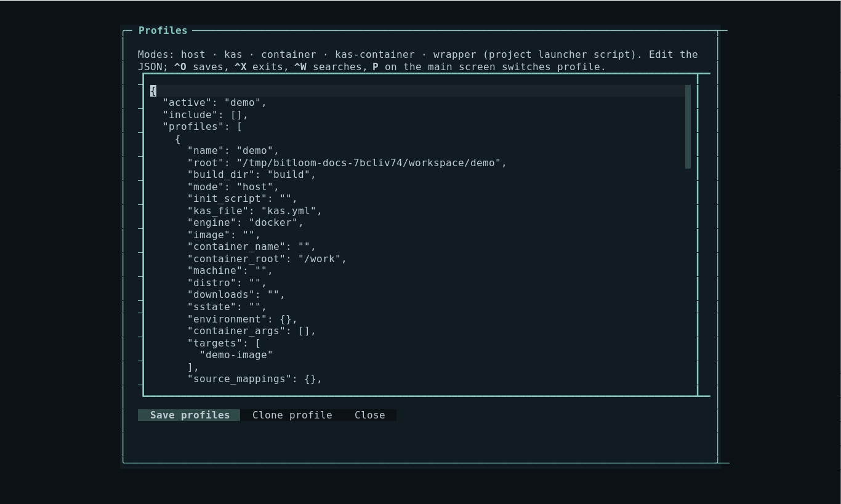Click the "container_name" line
This screenshot has height=504, width=841.
(x=252, y=247)
